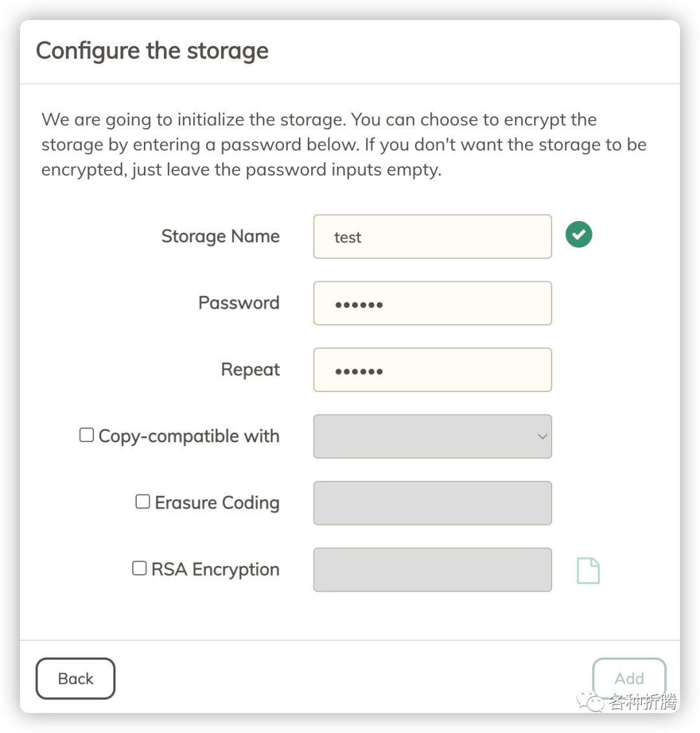Click the storage initialization description paragraph
The height and width of the screenshot is (733, 700).
(344, 145)
